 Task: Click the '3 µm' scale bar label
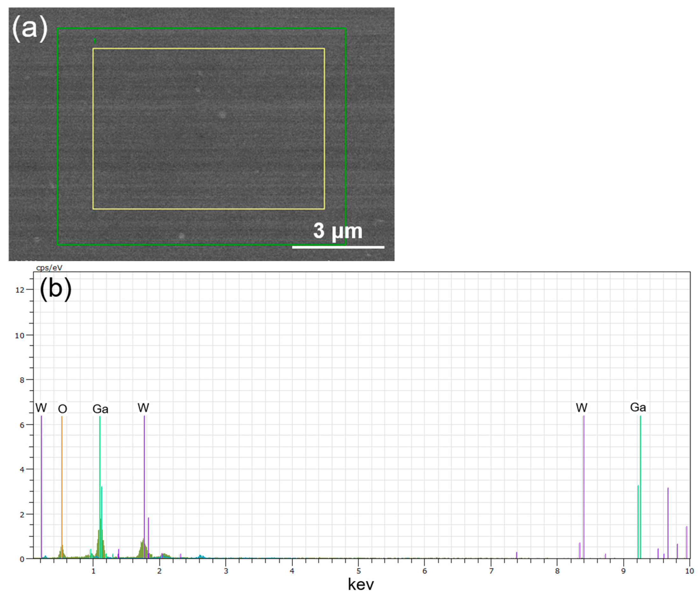[x=337, y=231]
